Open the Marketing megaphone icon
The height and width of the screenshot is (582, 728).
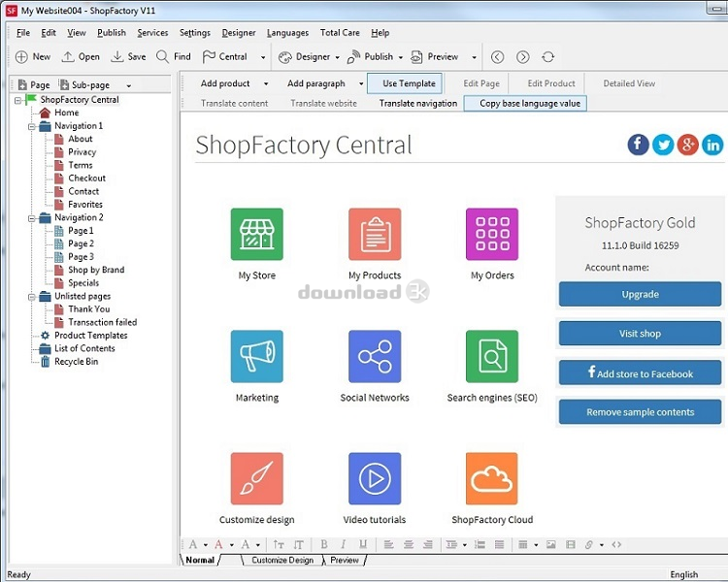pyautogui.click(x=257, y=356)
